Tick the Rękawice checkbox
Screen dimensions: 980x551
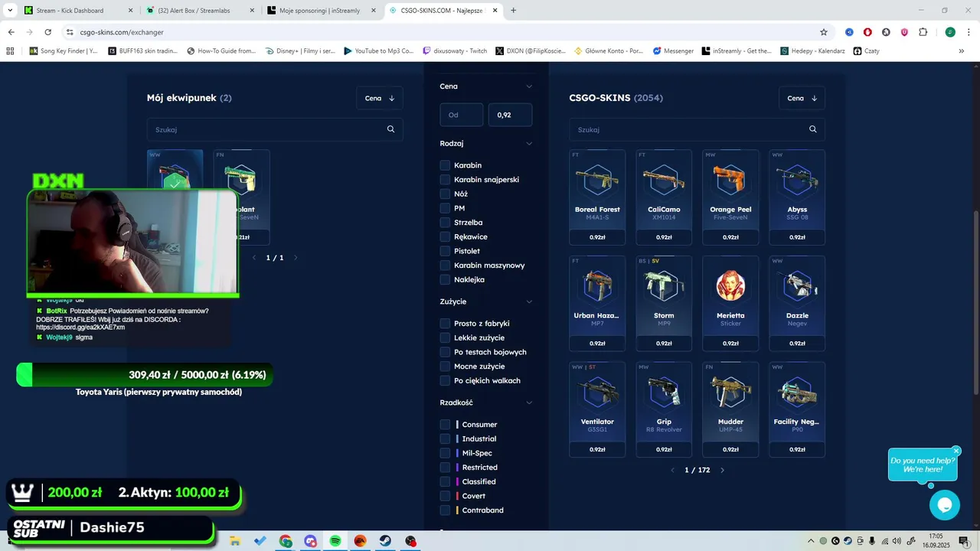445,236
